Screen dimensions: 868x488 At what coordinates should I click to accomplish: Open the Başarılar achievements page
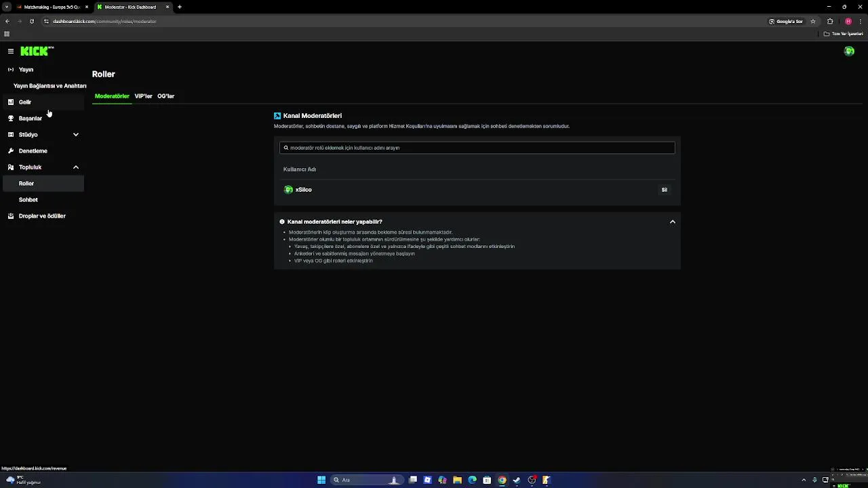click(x=45, y=118)
